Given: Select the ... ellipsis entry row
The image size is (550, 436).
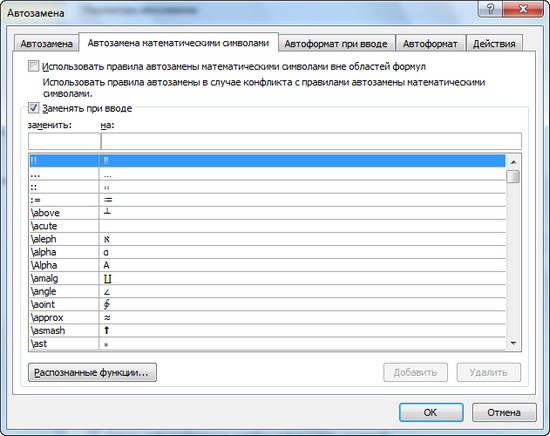Looking at the screenshot, I should [267, 174].
